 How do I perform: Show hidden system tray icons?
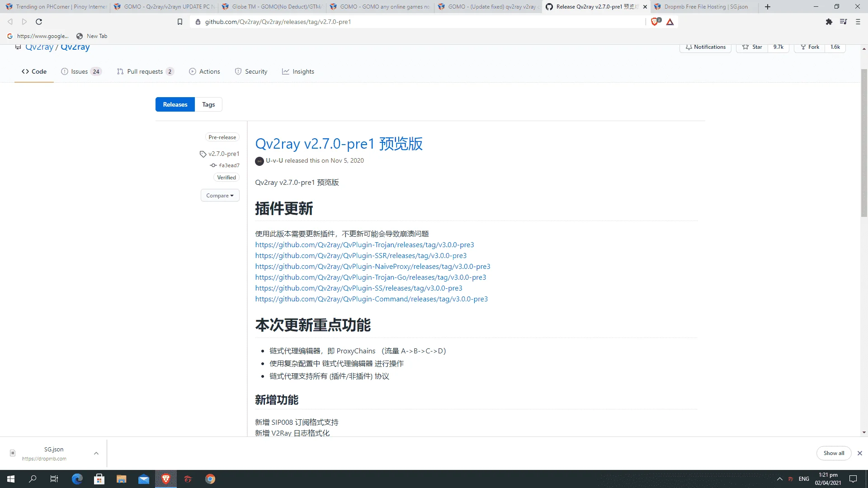(x=779, y=479)
